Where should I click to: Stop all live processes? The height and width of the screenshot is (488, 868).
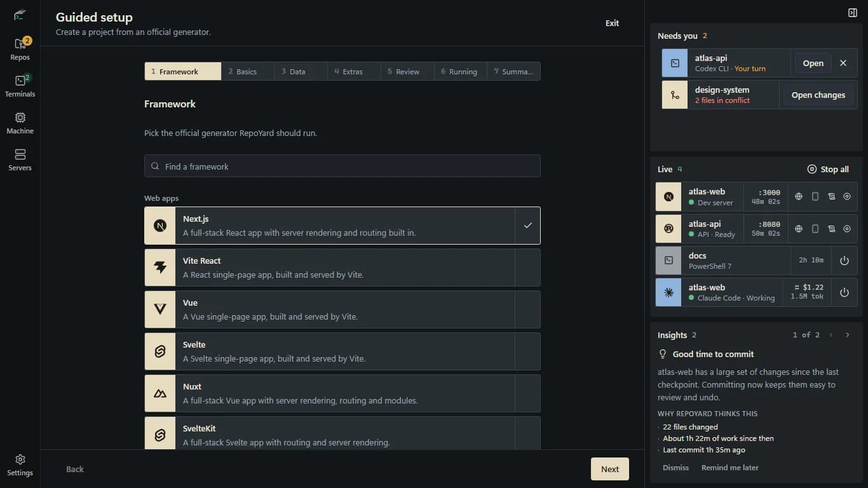point(827,169)
